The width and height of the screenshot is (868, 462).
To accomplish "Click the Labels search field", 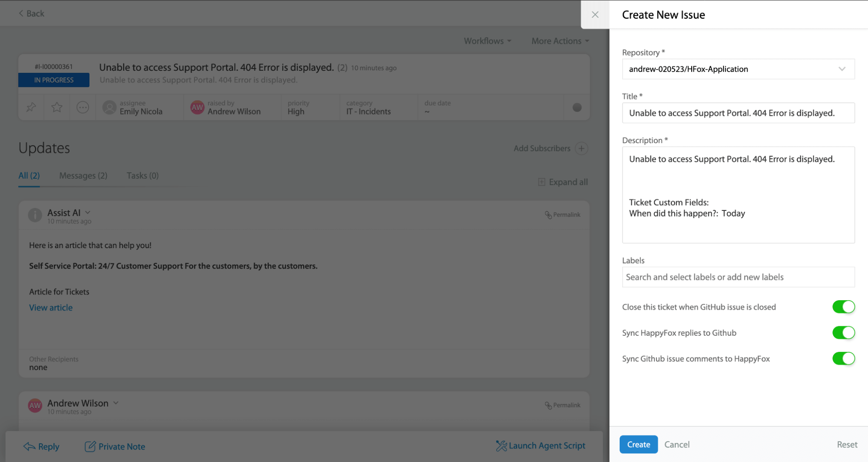I will click(738, 277).
